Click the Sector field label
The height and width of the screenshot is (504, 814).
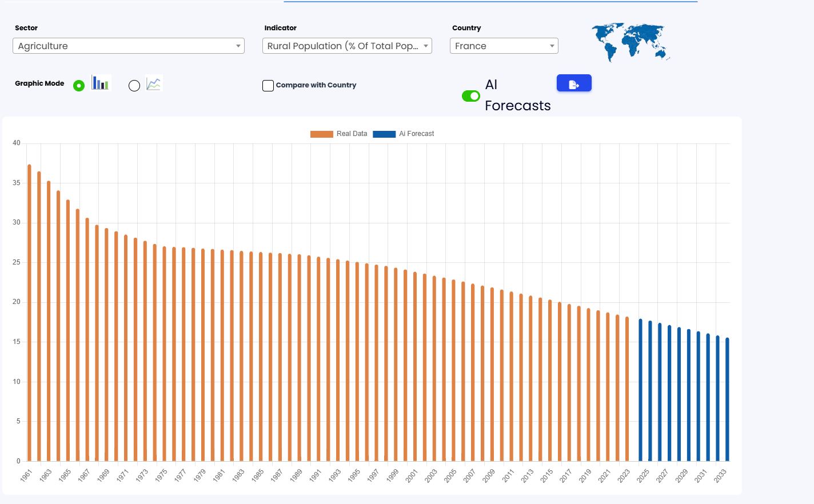26,28
